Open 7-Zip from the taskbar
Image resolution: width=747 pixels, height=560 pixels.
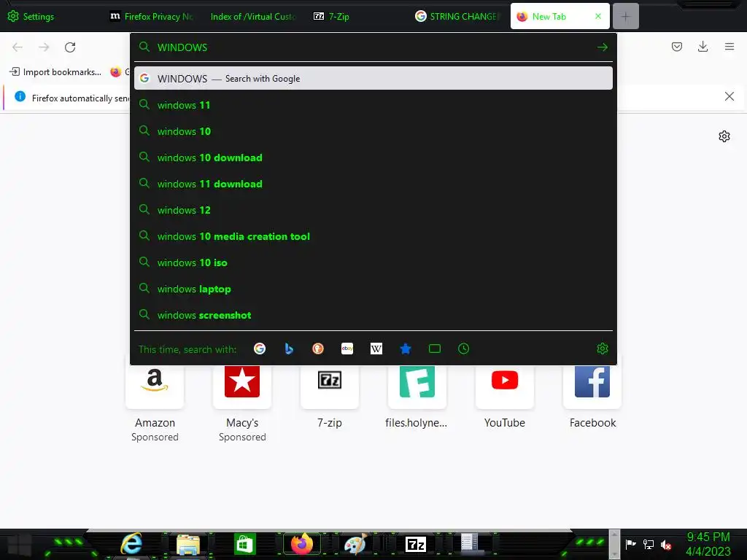pyautogui.click(x=415, y=544)
